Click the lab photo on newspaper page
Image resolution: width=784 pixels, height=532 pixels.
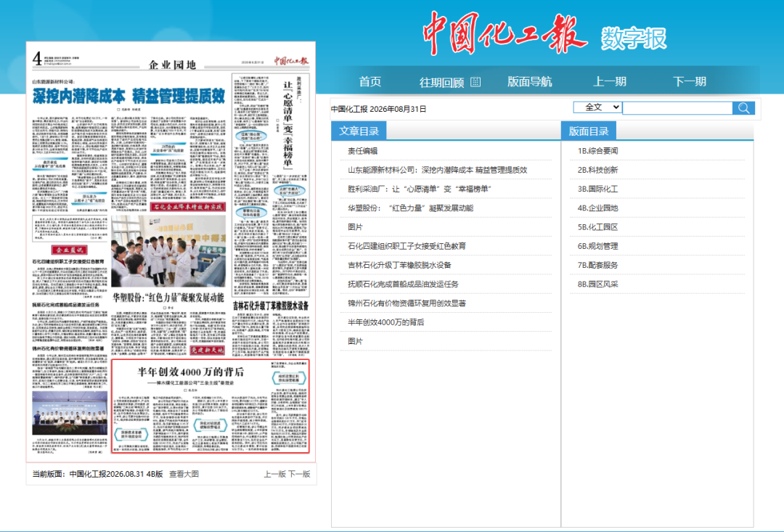click(x=168, y=252)
